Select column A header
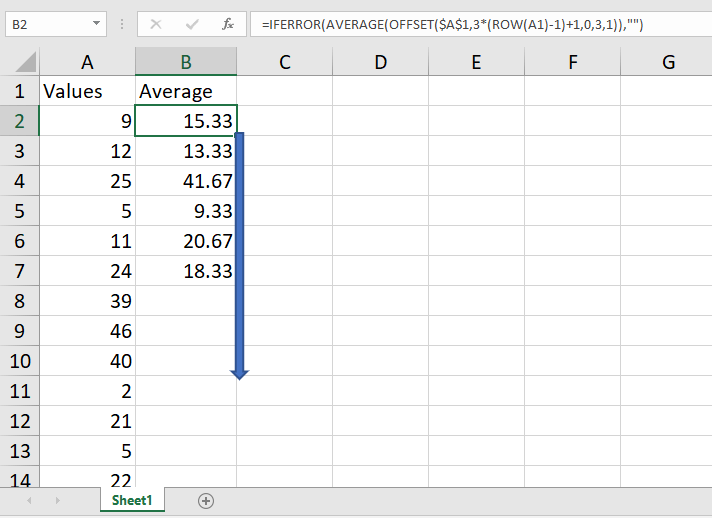 point(87,62)
